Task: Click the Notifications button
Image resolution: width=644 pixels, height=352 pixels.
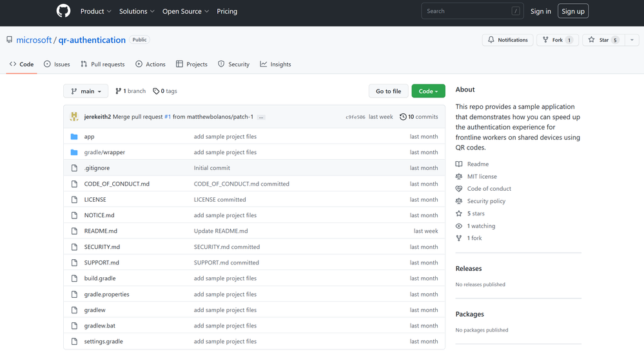Action: 507,40
